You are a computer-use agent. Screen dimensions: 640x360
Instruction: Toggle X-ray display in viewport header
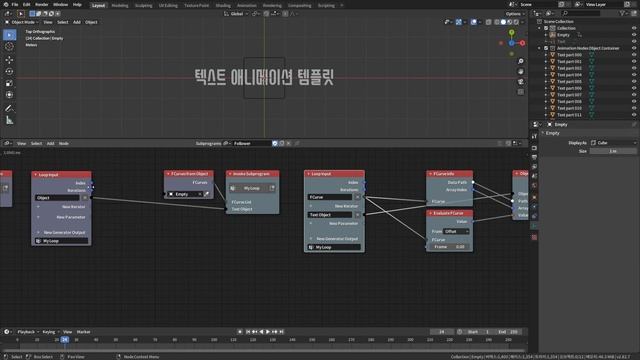click(x=489, y=22)
